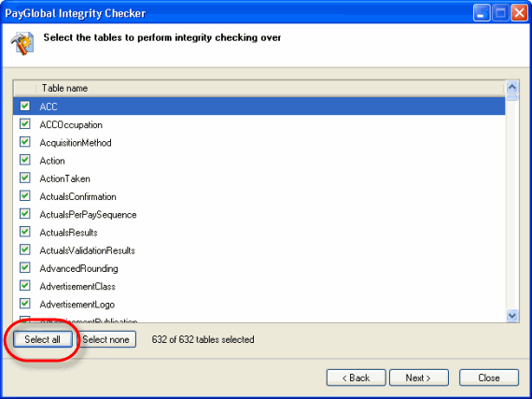
Task: Uncheck the AdvertisementLogo checkbox
Action: (25, 304)
